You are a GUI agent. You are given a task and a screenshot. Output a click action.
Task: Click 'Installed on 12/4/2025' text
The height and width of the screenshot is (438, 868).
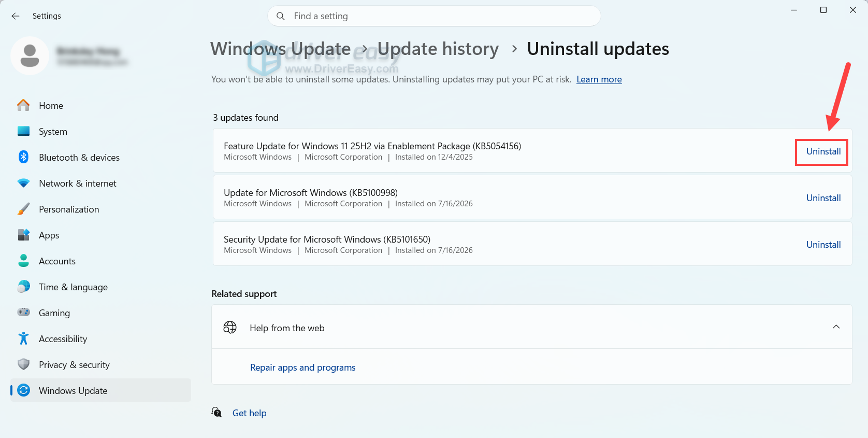click(434, 157)
